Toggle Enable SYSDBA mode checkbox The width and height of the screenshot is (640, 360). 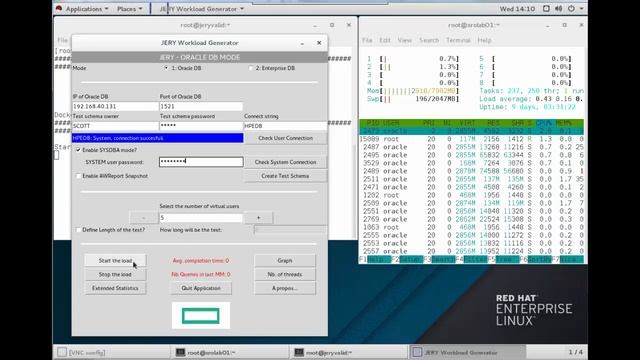coord(78,150)
